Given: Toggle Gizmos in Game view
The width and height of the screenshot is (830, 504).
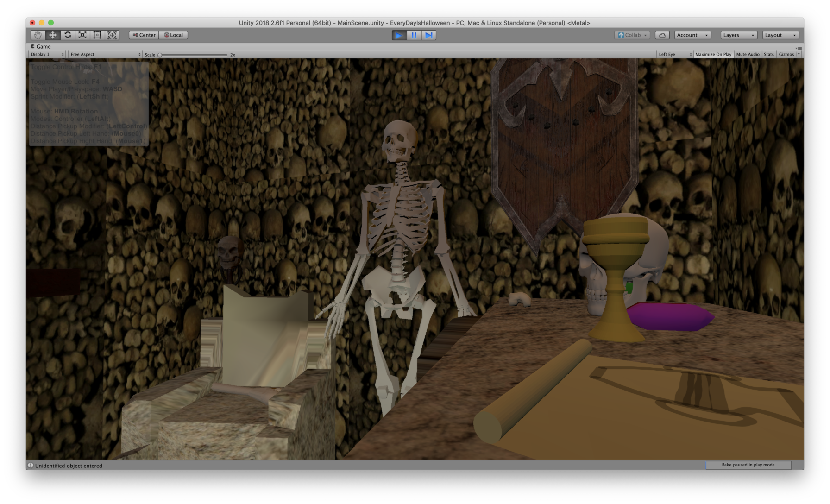Looking at the screenshot, I should tap(786, 55).
